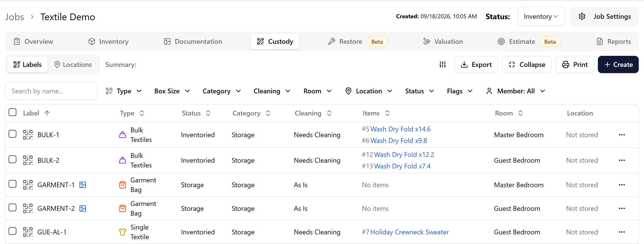Expand the Cleaning filter dropdown
This screenshot has height=244, width=644.
tap(272, 91)
